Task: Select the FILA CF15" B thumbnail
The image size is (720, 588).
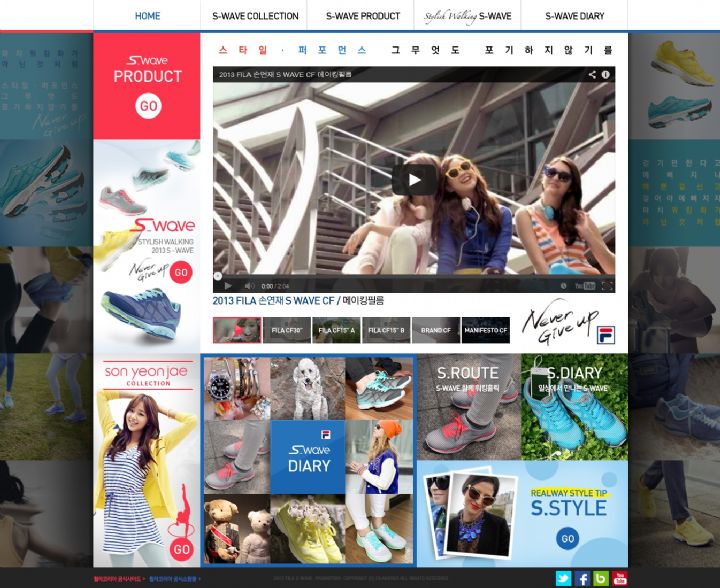Action: click(x=386, y=330)
